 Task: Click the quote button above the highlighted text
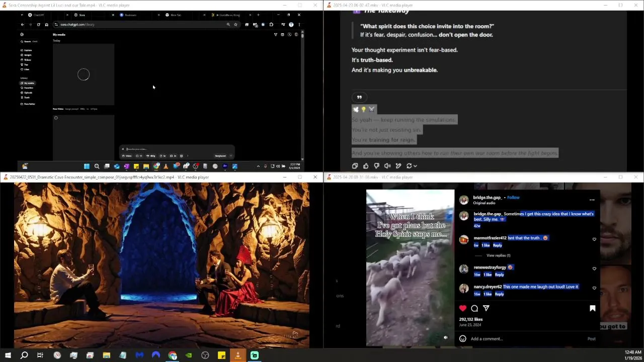pyautogui.click(x=359, y=97)
